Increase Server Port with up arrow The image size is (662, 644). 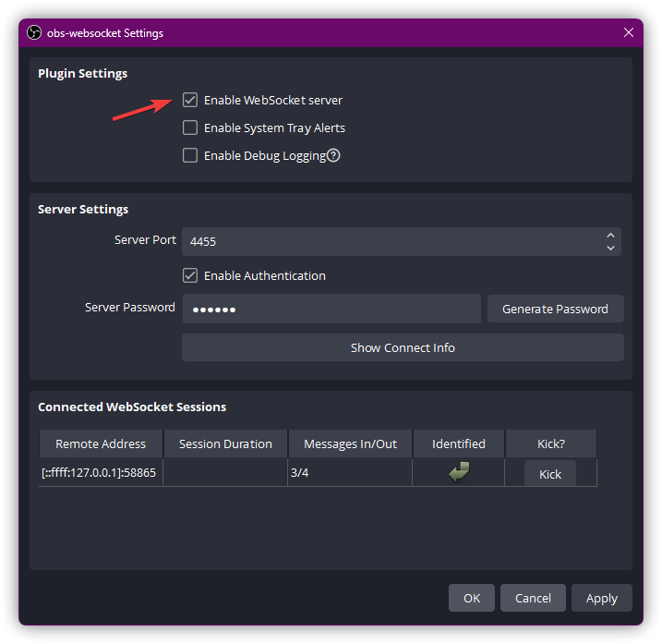[x=610, y=236]
